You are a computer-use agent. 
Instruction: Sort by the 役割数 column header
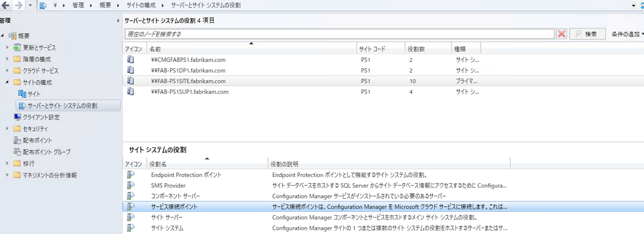coord(417,49)
